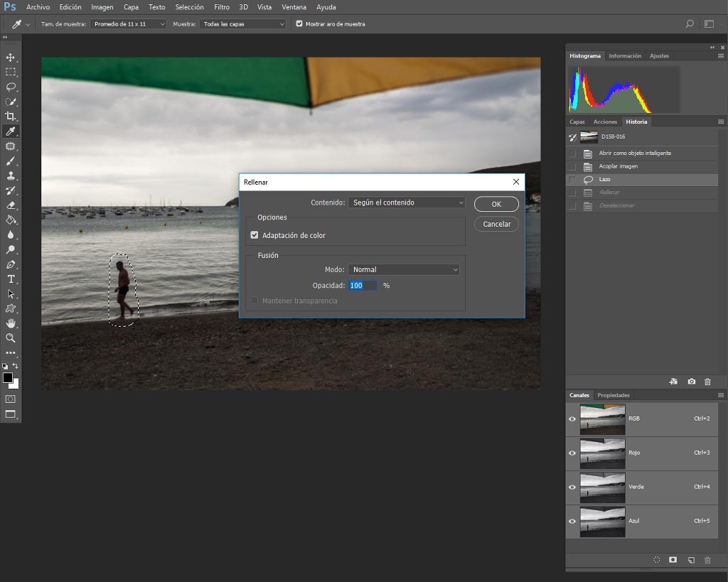Select the Type tool
The width and height of the screenshot is (728, 582).
tap(10, 279)
